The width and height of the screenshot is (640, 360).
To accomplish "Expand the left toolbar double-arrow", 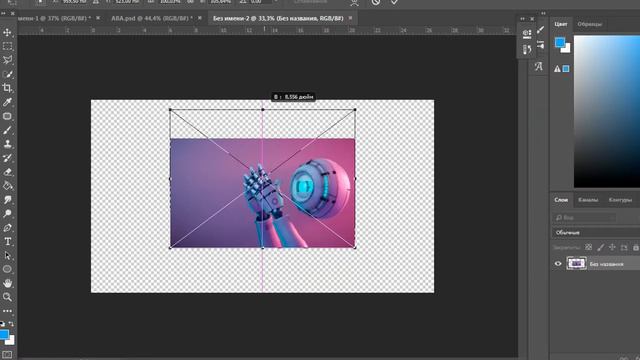I will [x=3, y=13].
